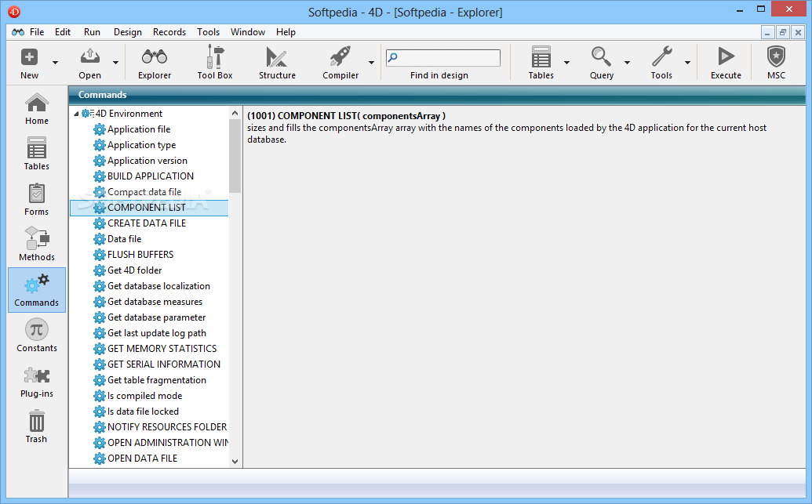Expand the dropdown arrow beside Open

click(x=115, y=63)
